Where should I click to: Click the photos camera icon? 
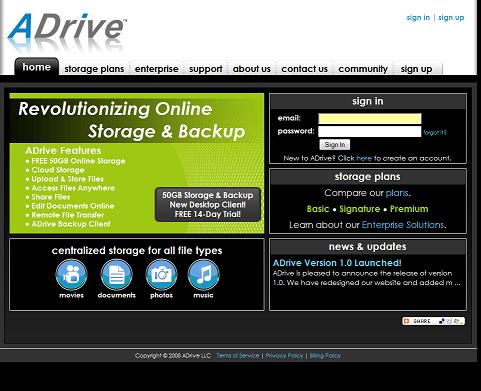(161, 275)
